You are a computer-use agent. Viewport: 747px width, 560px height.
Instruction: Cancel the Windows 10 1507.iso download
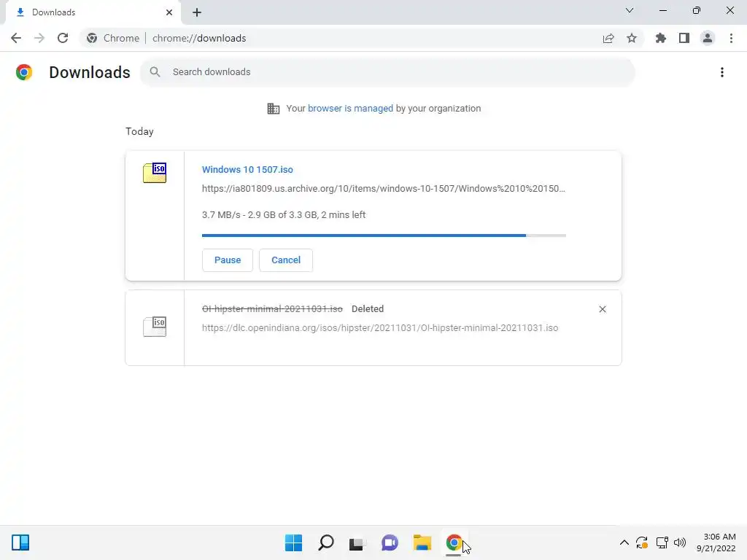click(286, 260)
